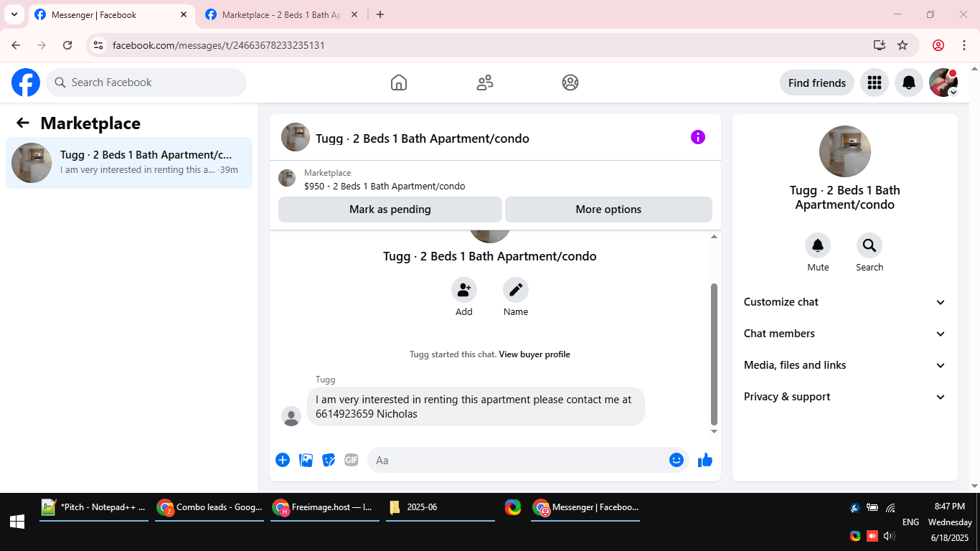Expand Chat members section

click(x=845, y=334)
